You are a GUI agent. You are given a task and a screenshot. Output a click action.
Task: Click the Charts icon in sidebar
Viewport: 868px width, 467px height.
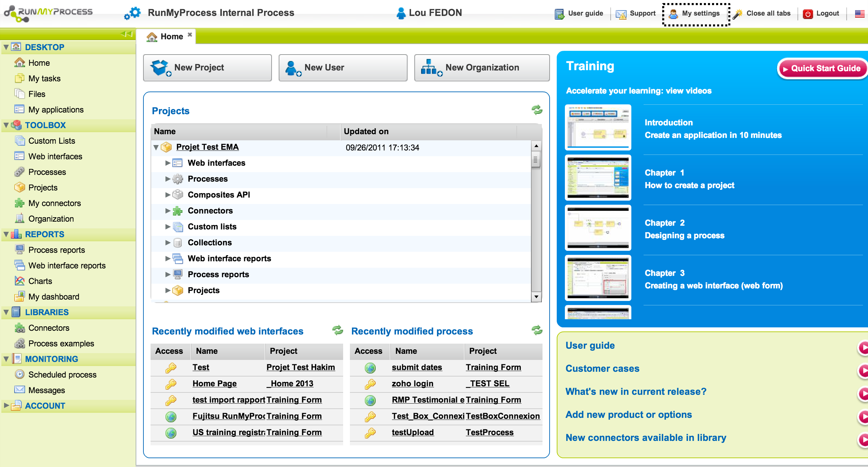point(20,281)
